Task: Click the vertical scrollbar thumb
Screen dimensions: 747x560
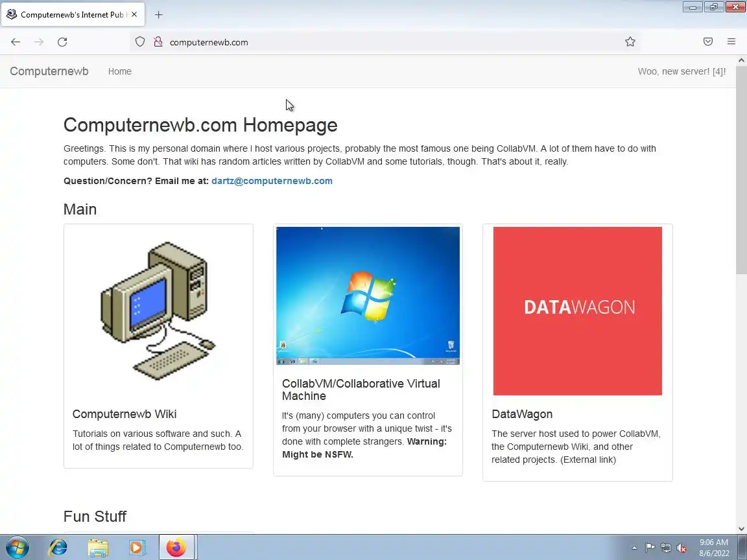Action: tap(741, 170)
